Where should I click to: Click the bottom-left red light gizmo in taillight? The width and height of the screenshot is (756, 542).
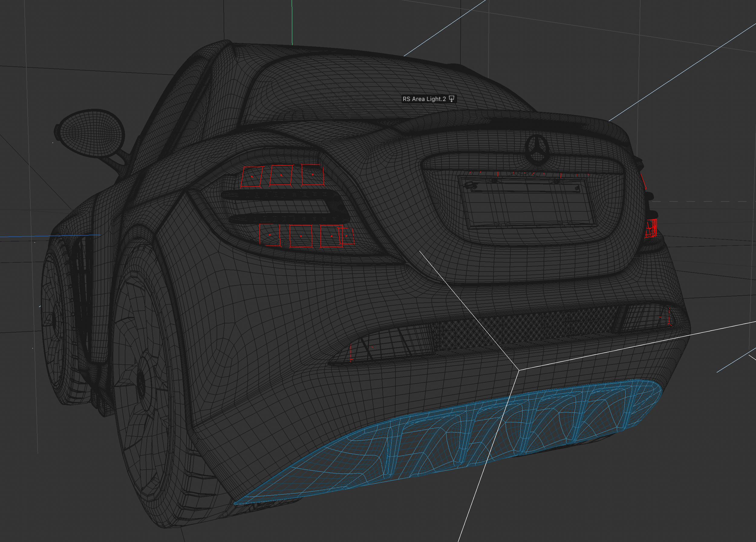(270, 235)
